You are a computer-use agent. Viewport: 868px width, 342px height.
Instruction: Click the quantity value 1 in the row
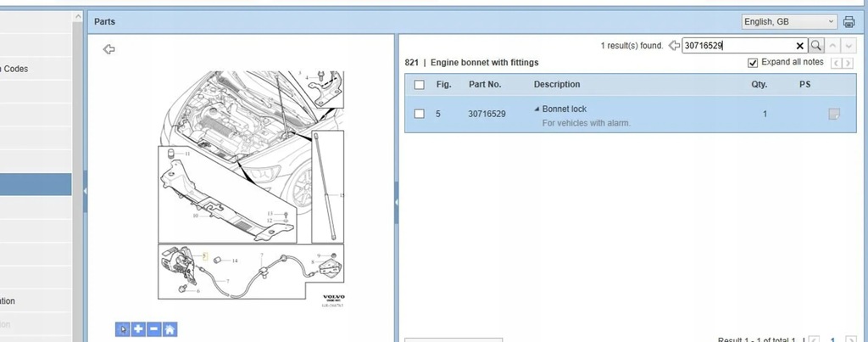coord(765,114)
